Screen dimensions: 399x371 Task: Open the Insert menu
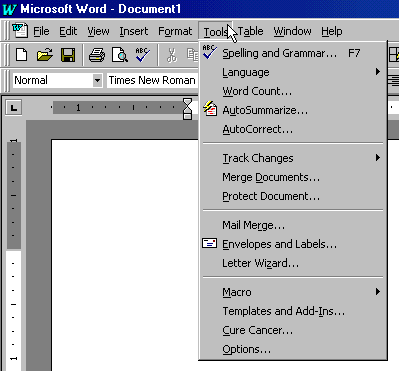pyautogui.click(x=134, y=31)
